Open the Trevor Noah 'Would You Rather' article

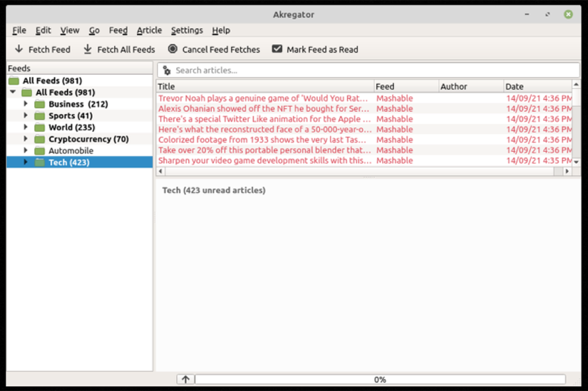(364, 98)
